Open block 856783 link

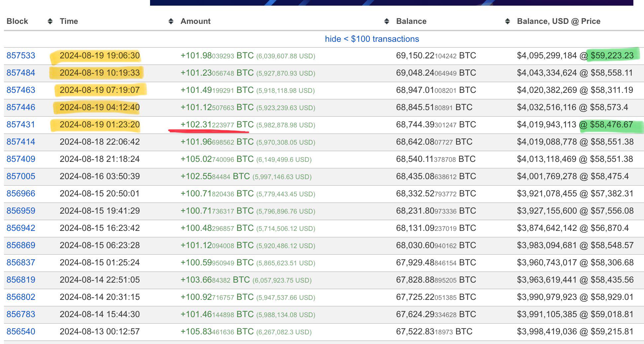[21, 314]
